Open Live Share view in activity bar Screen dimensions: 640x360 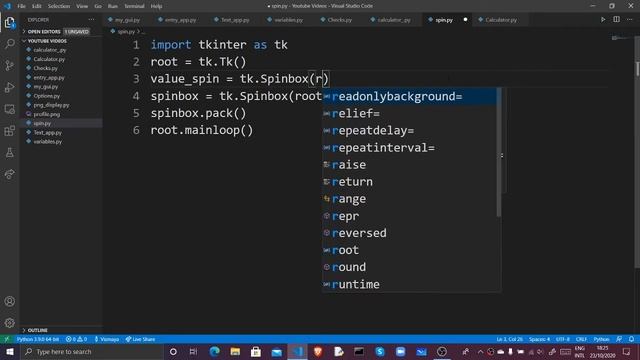point(10,174)
